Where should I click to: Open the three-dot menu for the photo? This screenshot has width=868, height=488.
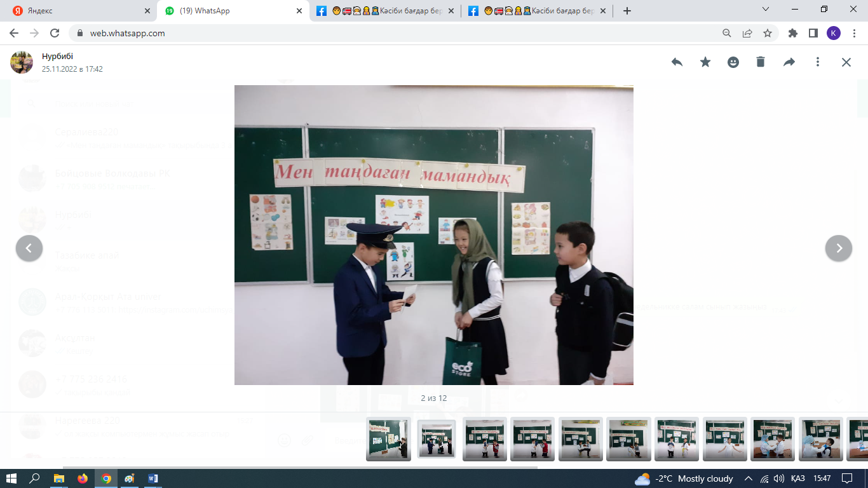point(818,62)
